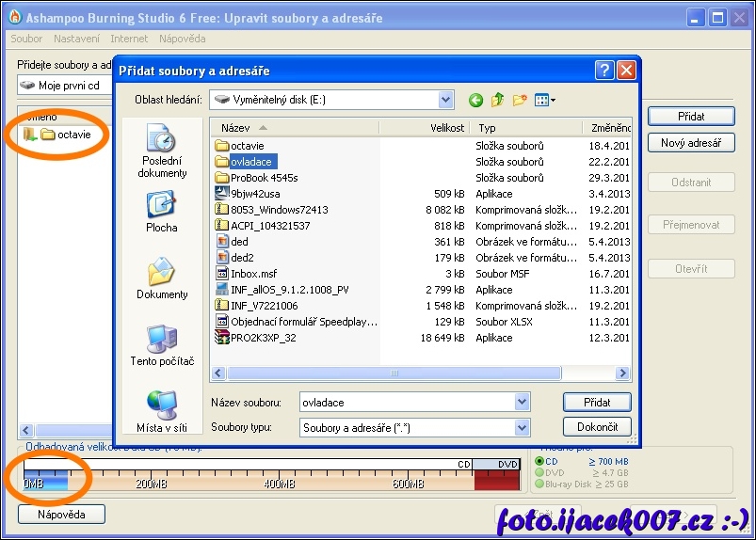This screenshot has width=756, height=540.
Task: Select the PRO2K3XP_32 application file
Action: coord(263,338)
